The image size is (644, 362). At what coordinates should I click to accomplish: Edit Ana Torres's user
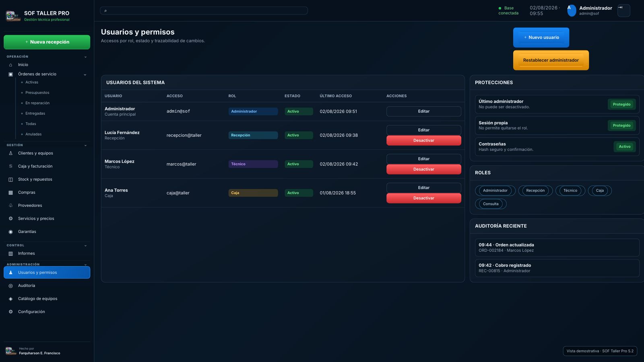pyautogui.click(x=424, y=188)
